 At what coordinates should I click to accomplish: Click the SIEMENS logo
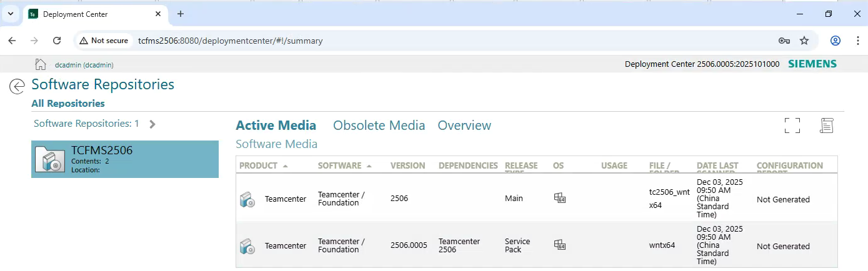pyautogui.click(x=812, y=64)
